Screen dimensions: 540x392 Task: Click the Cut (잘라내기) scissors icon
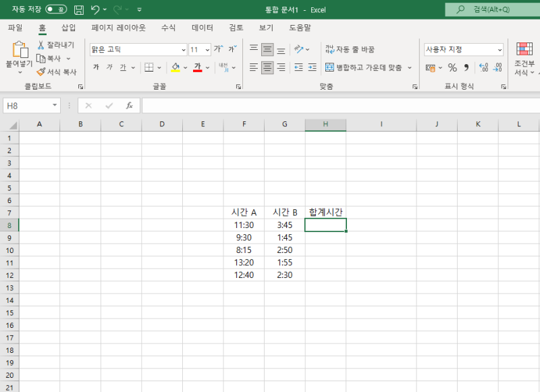click(40, 45)
